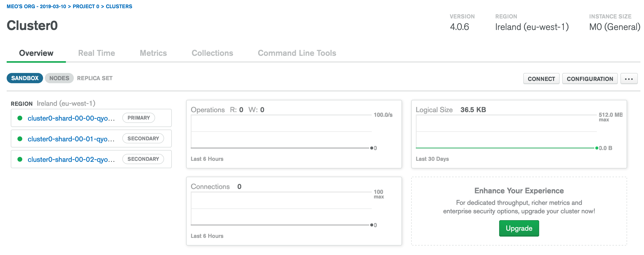The width and height of the screenshot is (644, 255).
Task: Click the CONNECT button
Action: pyautogui.click(x=541, y=79)
